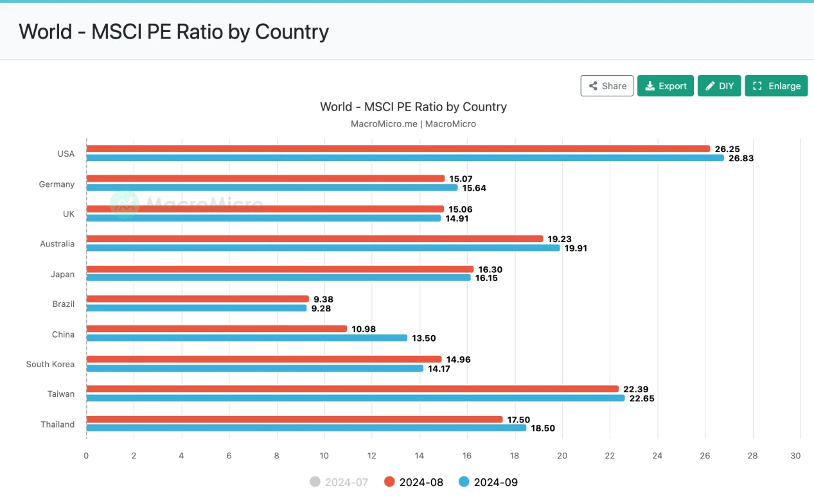Click the China axis label

coord(64,335)
